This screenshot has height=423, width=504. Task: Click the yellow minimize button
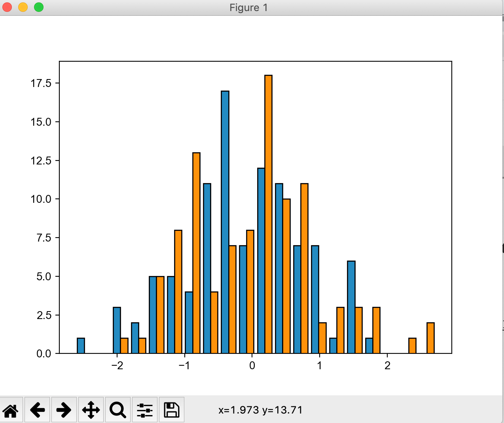(x=23, y=7)
